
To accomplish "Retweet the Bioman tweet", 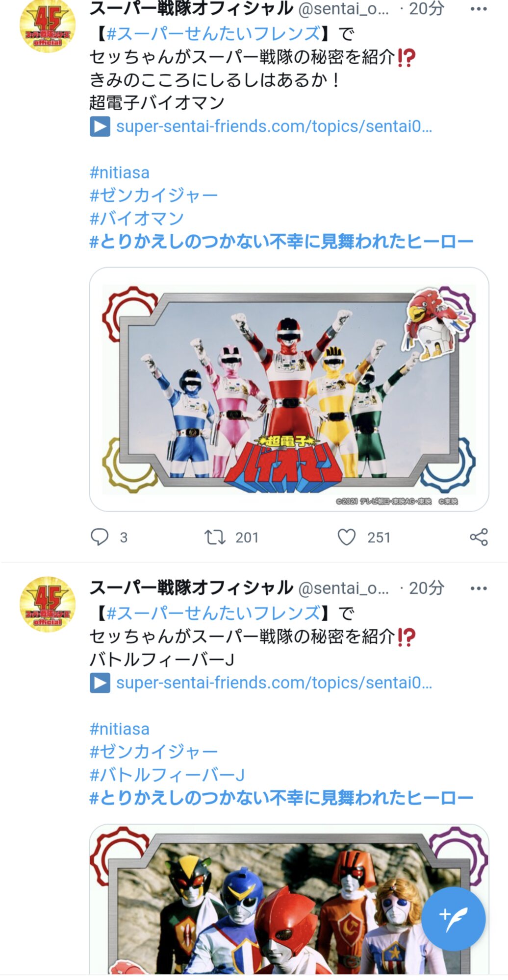I will click(x=215, y=537).
